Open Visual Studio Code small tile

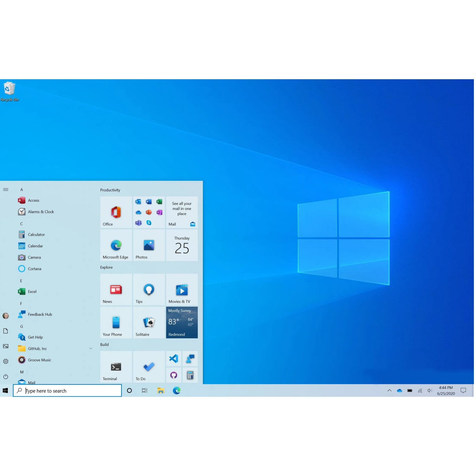tap(174, 358)
